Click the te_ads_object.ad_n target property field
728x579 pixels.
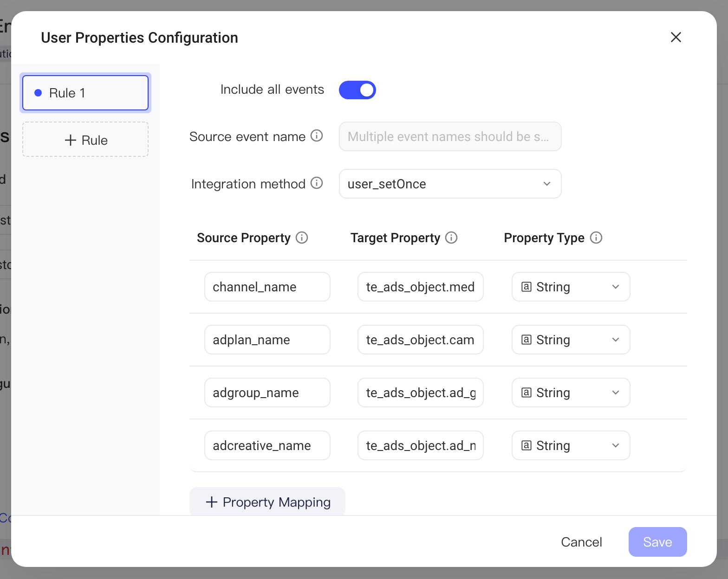point(421,445)
